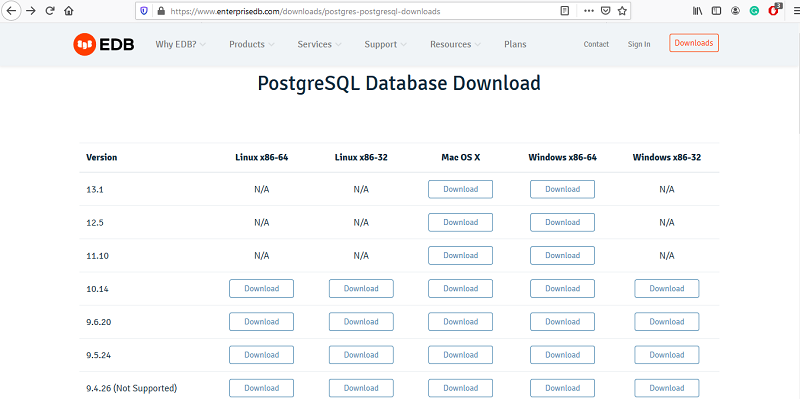Open the Opera red extension icon
This screenshot has width=800, height=399.
773,11
